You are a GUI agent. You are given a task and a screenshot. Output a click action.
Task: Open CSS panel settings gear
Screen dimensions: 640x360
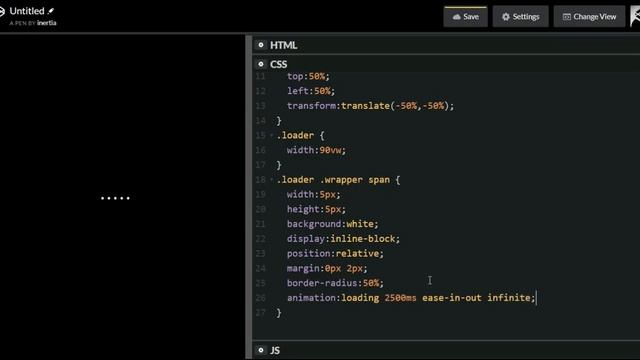coord(261,64)
